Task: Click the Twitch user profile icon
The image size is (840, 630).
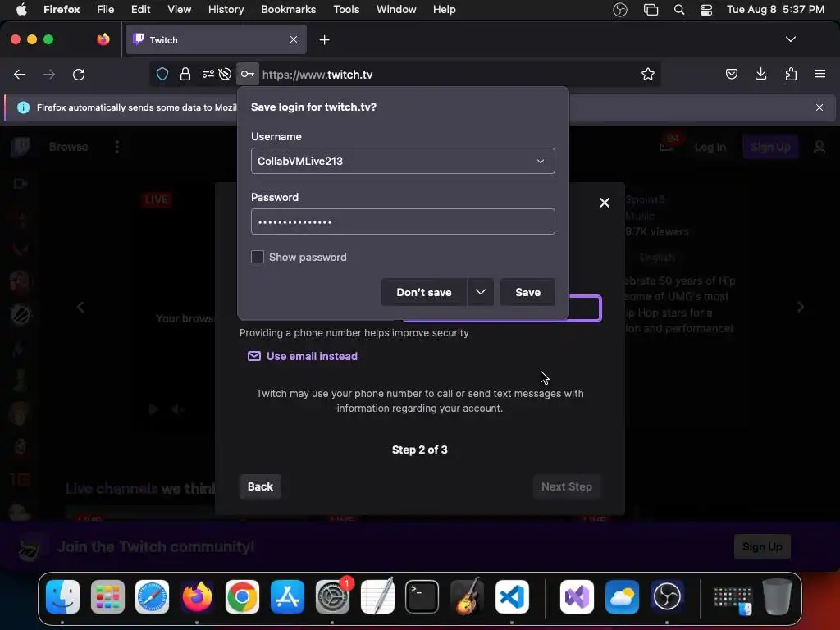Action: coord(819,147)
